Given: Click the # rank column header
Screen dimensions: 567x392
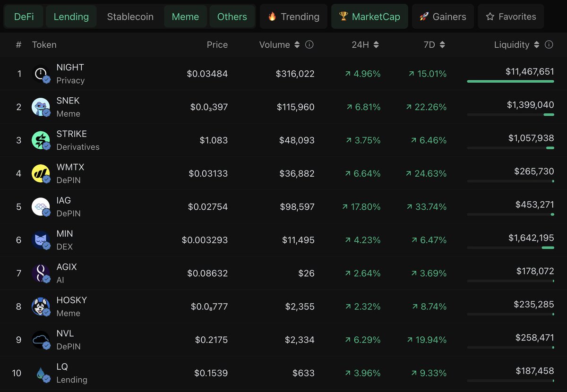Looking at the screenshot, I should click(18, 45).
